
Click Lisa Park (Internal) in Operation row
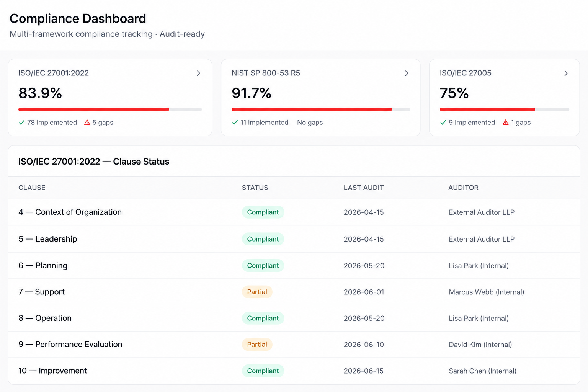tap(479, 318)
